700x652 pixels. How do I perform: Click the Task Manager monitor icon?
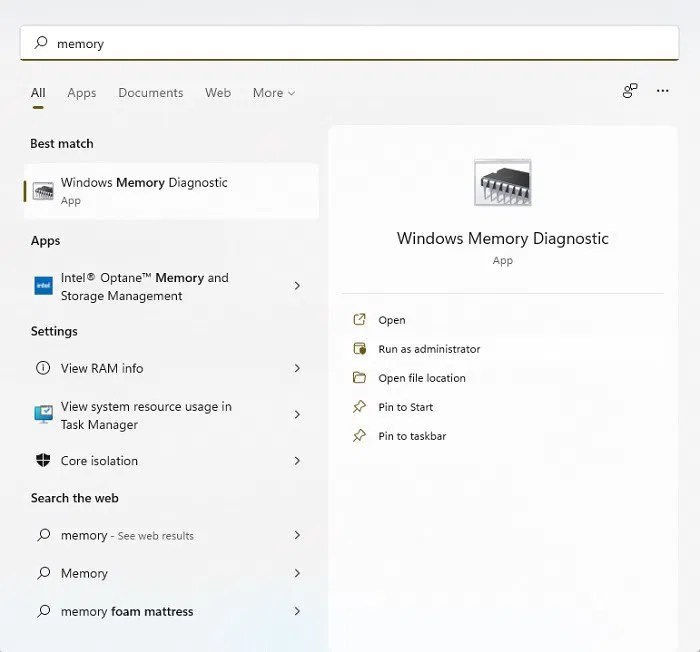43,414
